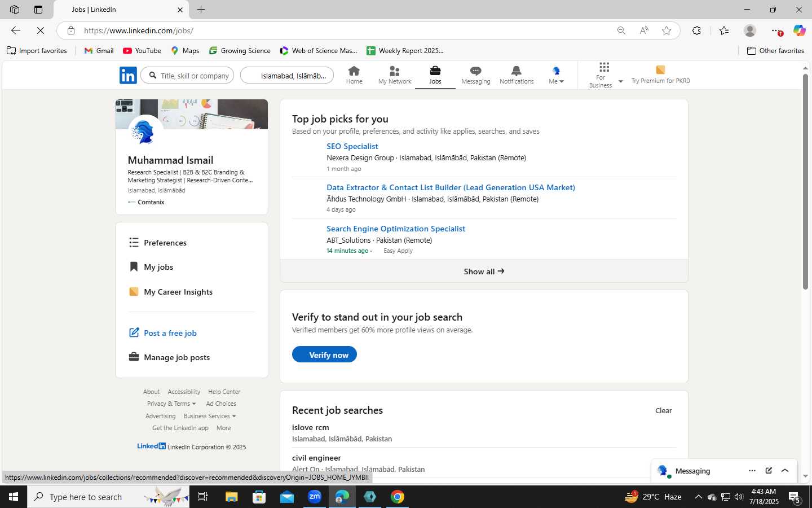Open the Maps bookmark

[x=185, y=51]
